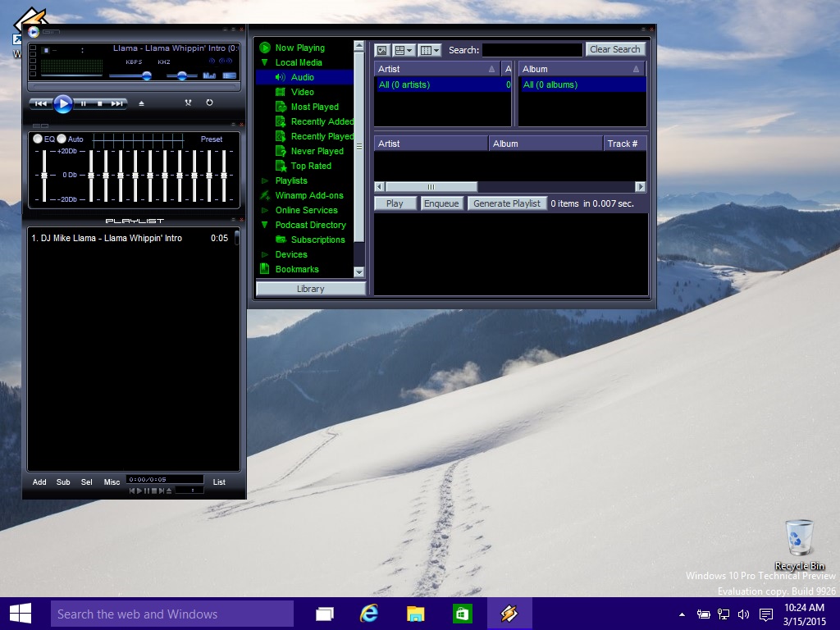Open the playlist Add menu
The width and height of the screenshot is (840, 630).
(x=39, y=482)
